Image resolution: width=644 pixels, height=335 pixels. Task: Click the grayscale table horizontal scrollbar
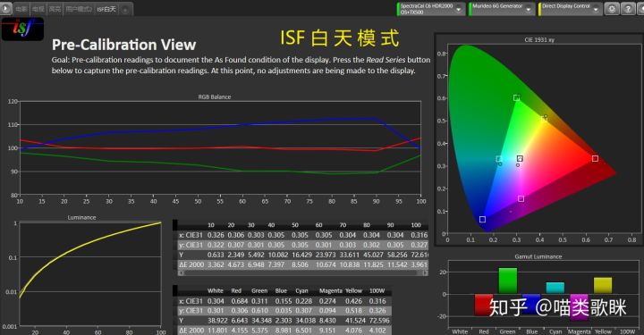point(302,273)
